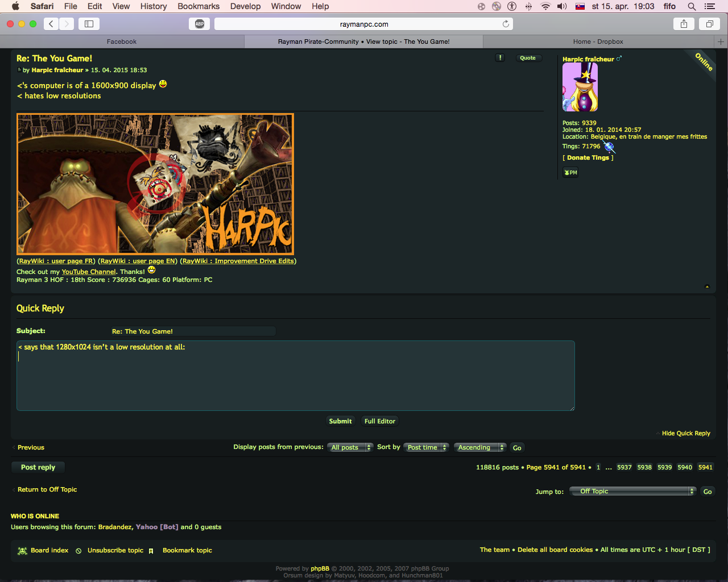Open new tab with plus icon
Image resolution: width=728 pixels, height=582 pixels.
coord(721,41)
